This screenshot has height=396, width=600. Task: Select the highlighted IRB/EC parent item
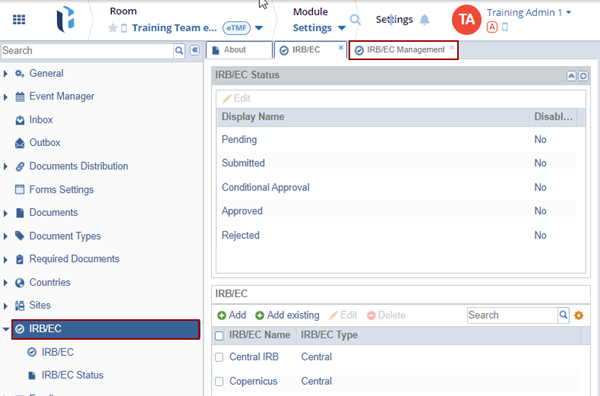click(106, 329)
